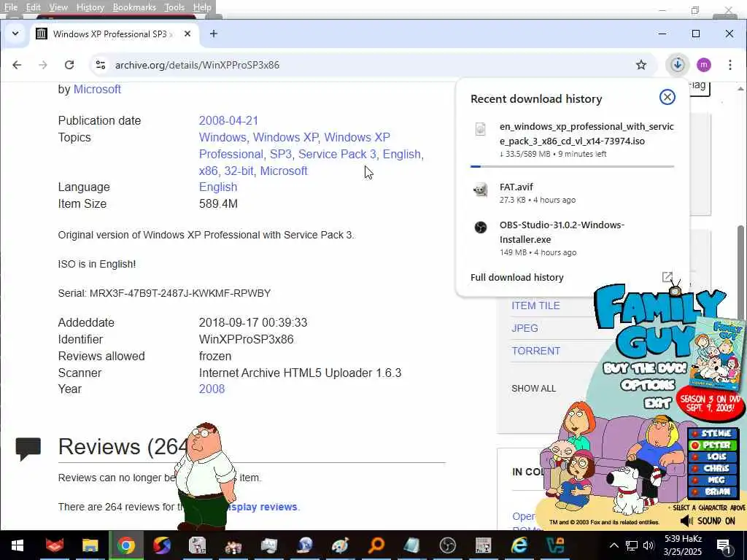747x560 pixels.
Task: Click the Year 2008 link
Action: 212,389
